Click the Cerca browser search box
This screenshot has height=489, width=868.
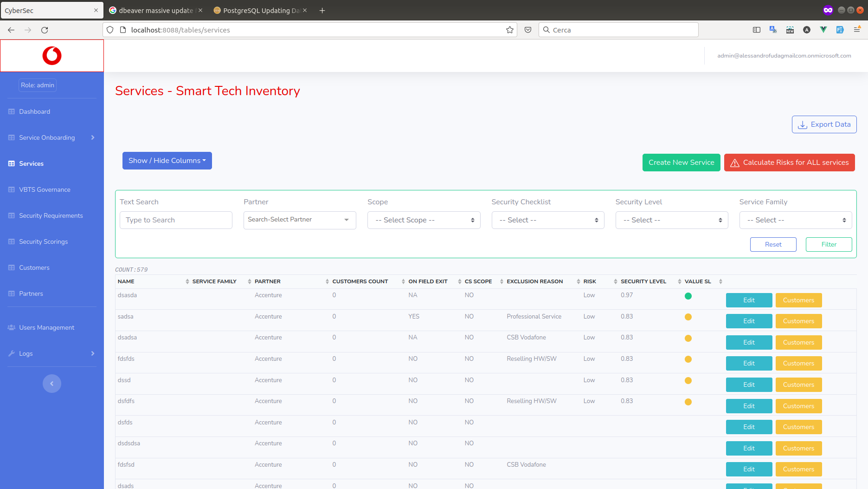618,30
